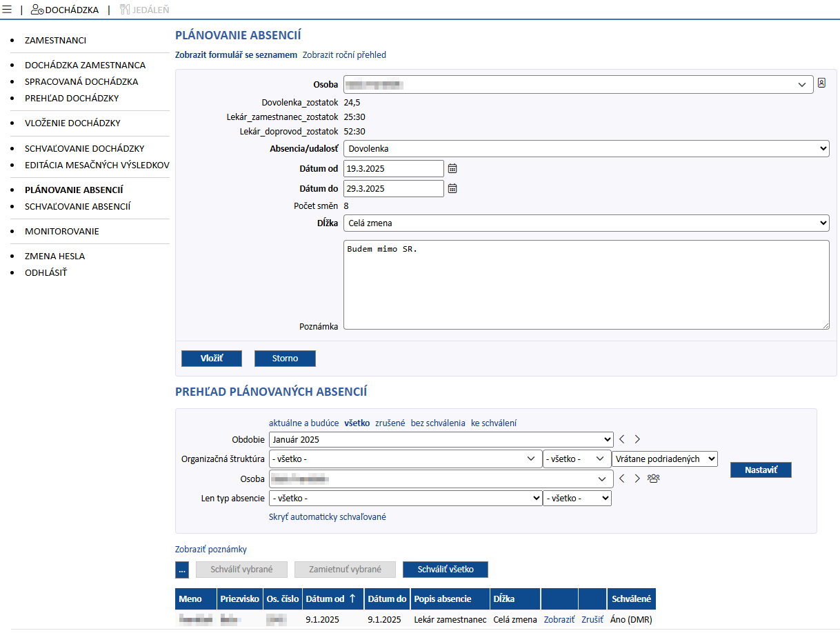Sort table by Meno column

(x=196, y=599)
